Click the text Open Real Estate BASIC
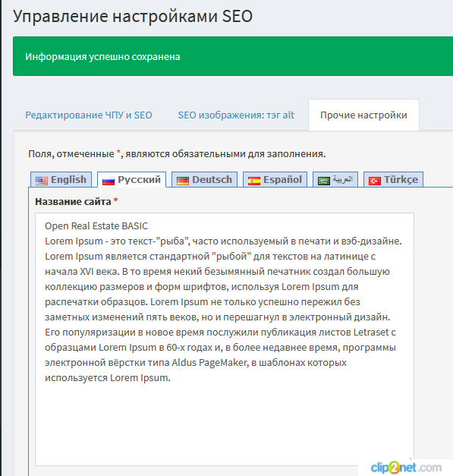The image size is (453, 476). click(x=96, y=226)
